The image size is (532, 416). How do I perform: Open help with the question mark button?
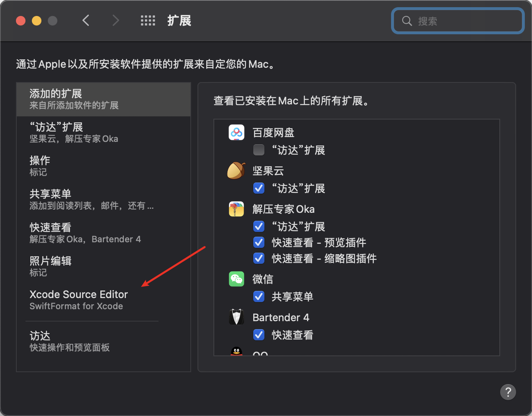click(508, 392)
